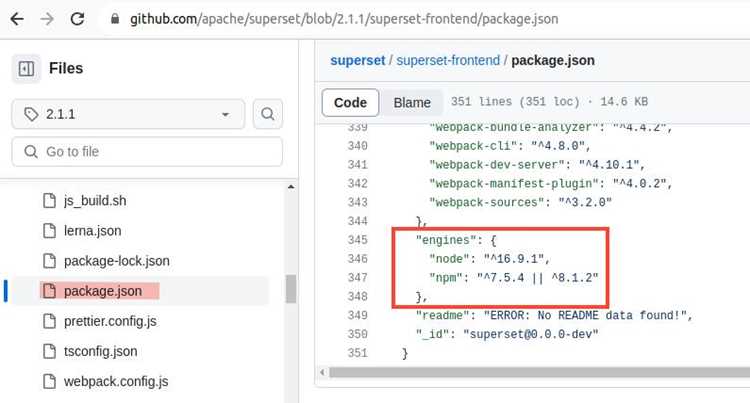The height and width of the screenshot is (403, 750).
Task: Click the "webpack-manifest-plugin" dependency text
Action: [514, 184]
